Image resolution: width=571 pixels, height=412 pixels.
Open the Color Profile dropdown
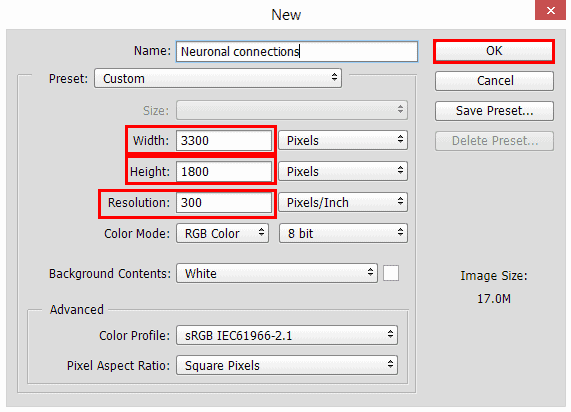pos(287,335)
